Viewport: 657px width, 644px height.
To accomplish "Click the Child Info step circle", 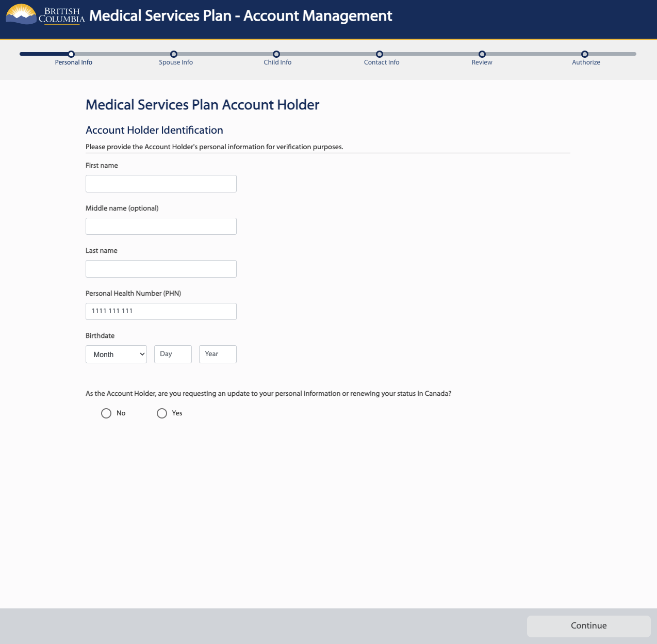I will 276,54.
